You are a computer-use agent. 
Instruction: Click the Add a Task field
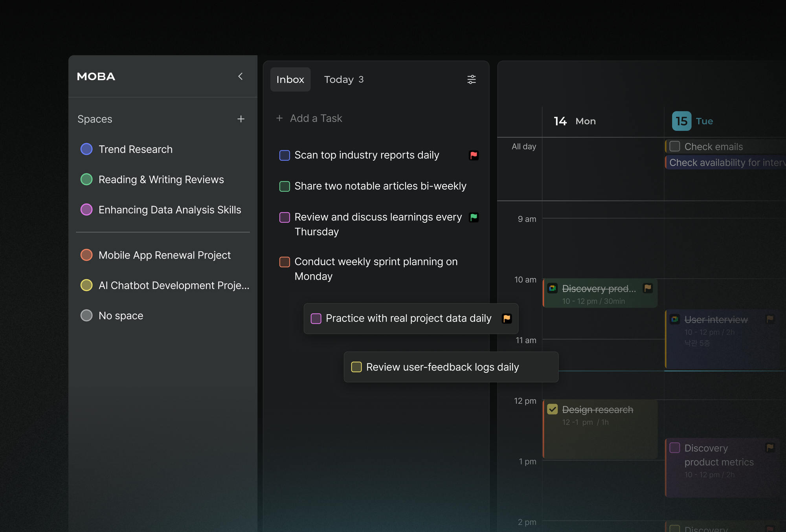point(316,118)
